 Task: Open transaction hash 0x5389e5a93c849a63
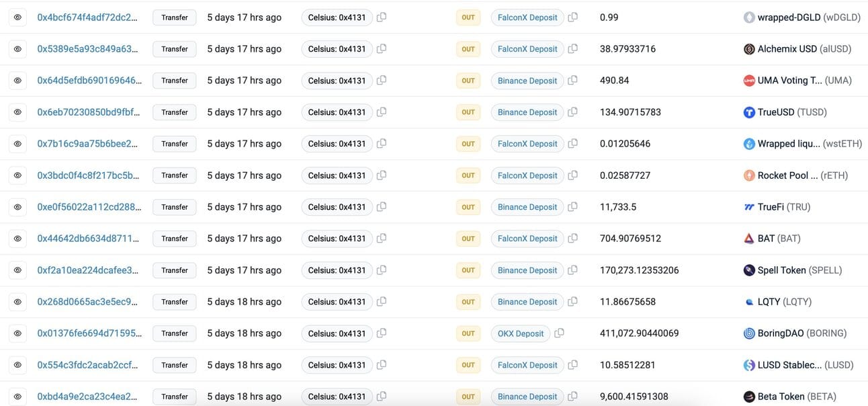point(89,49)
